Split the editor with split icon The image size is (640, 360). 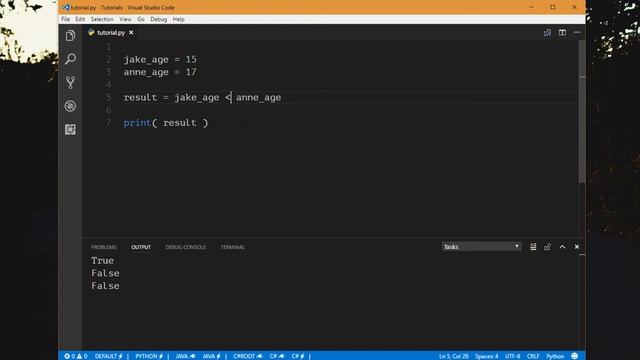pyautogui.click(x=562, y=33)
